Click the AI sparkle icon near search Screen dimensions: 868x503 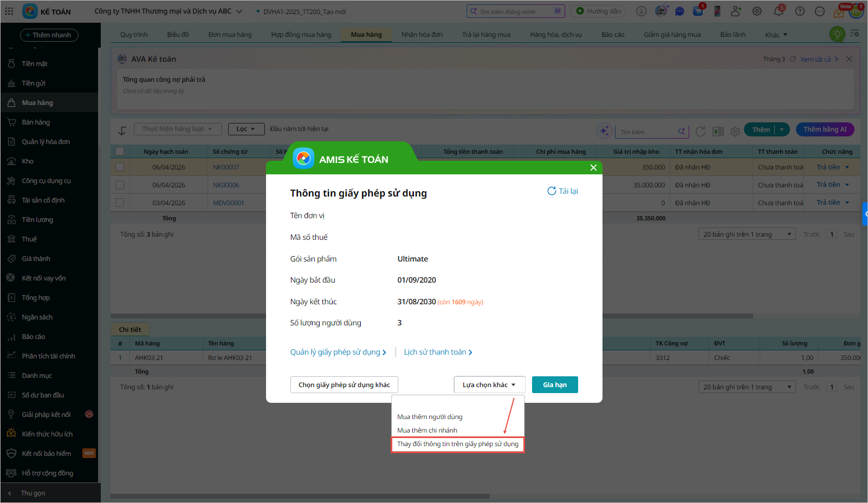(604, 130)
